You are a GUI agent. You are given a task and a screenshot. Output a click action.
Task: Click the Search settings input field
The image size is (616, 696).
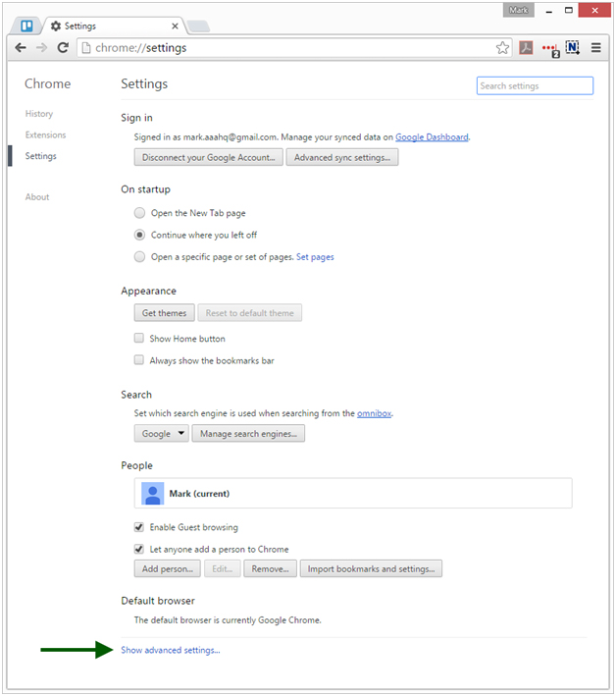click(535, 85)
